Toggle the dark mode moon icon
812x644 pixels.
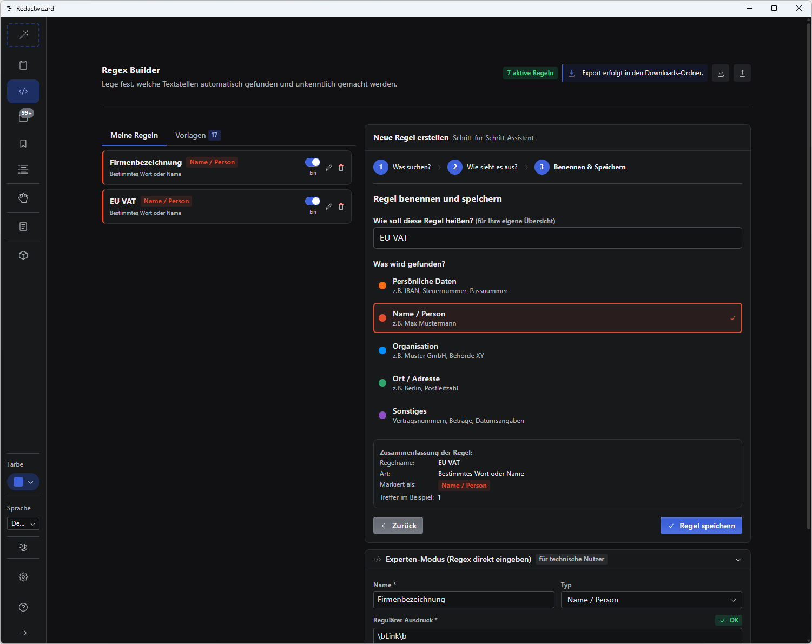pos(23,547)
